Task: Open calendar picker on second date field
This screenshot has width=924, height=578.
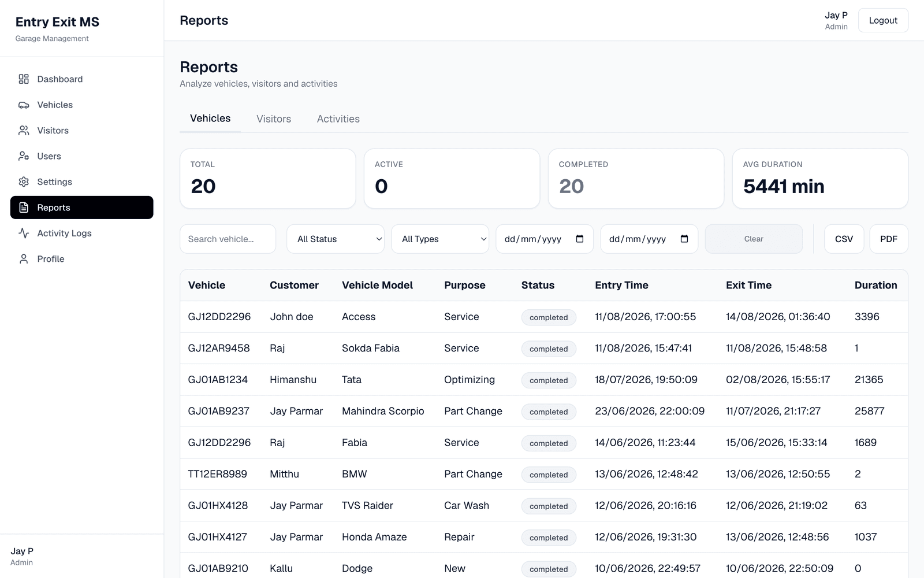Action: coord(684,239)
